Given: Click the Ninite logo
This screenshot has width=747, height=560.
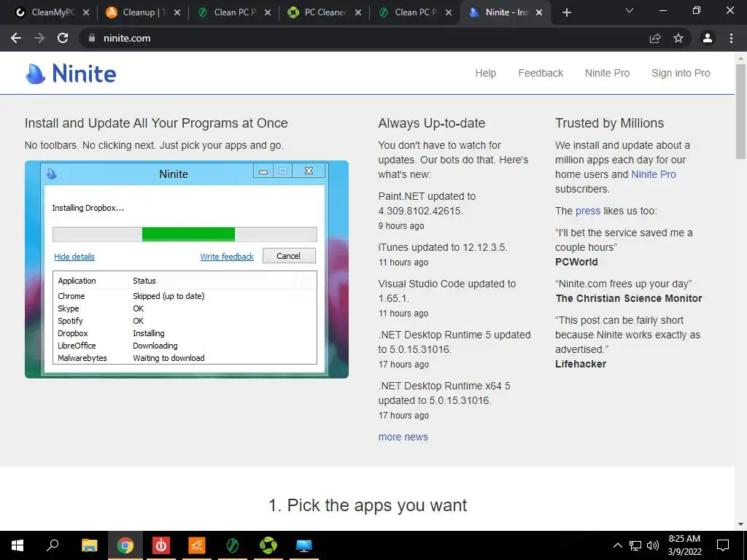Looking at the screenshot, I should (71, 74).
